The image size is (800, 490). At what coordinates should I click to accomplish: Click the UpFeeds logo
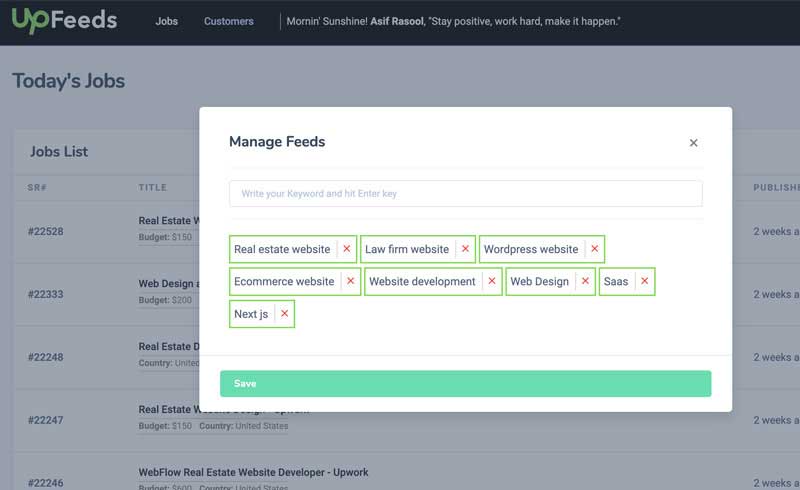click(64, 20)
